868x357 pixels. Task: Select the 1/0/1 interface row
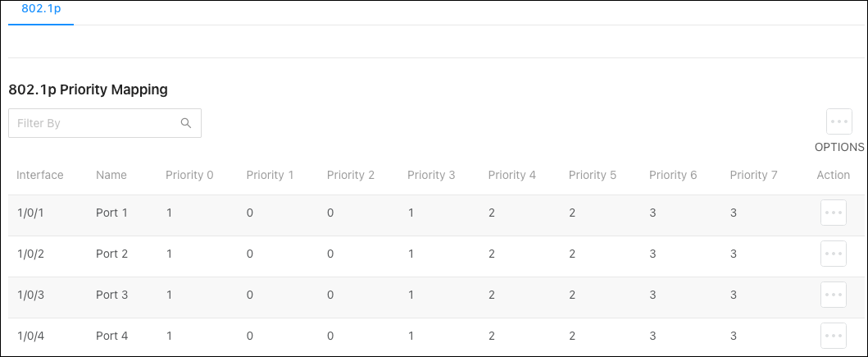[x=436, y=213]
